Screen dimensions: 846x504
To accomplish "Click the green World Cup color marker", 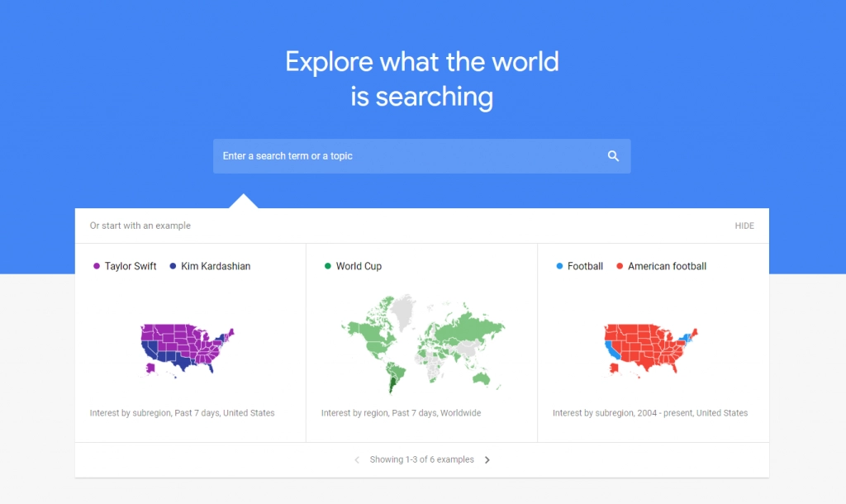I will (327, 266).
